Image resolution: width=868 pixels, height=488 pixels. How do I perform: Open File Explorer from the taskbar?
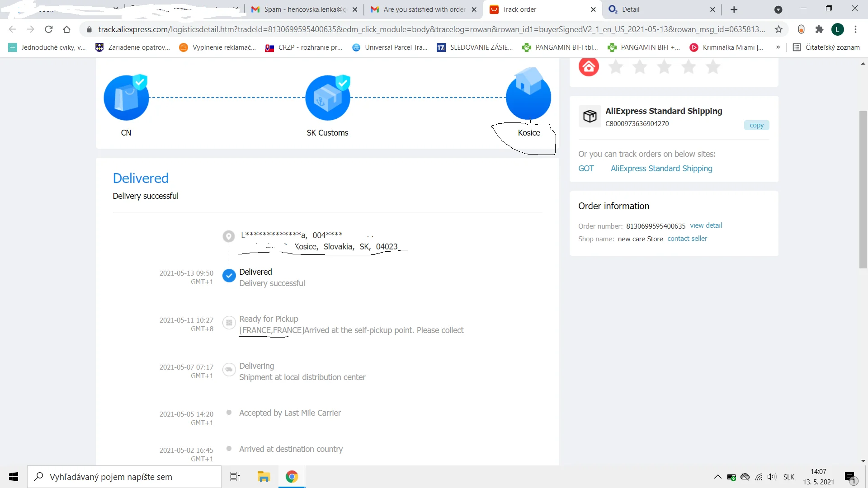(x=264, y=477)
